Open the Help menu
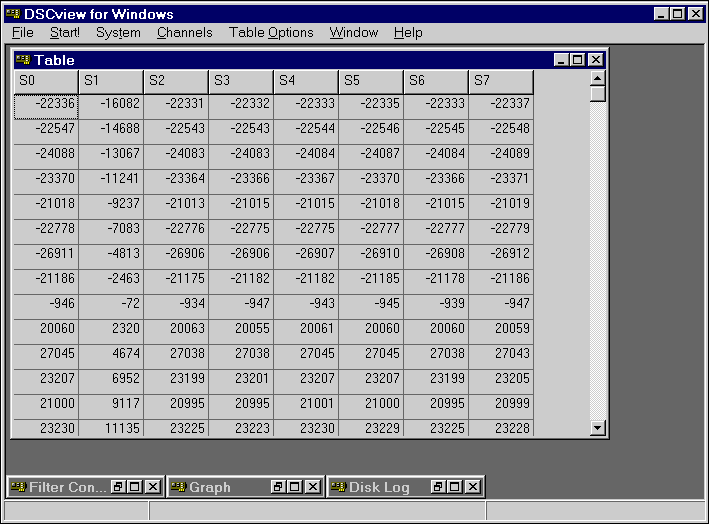709x524 pixels. pyautogui.click(x=408, y=33)
